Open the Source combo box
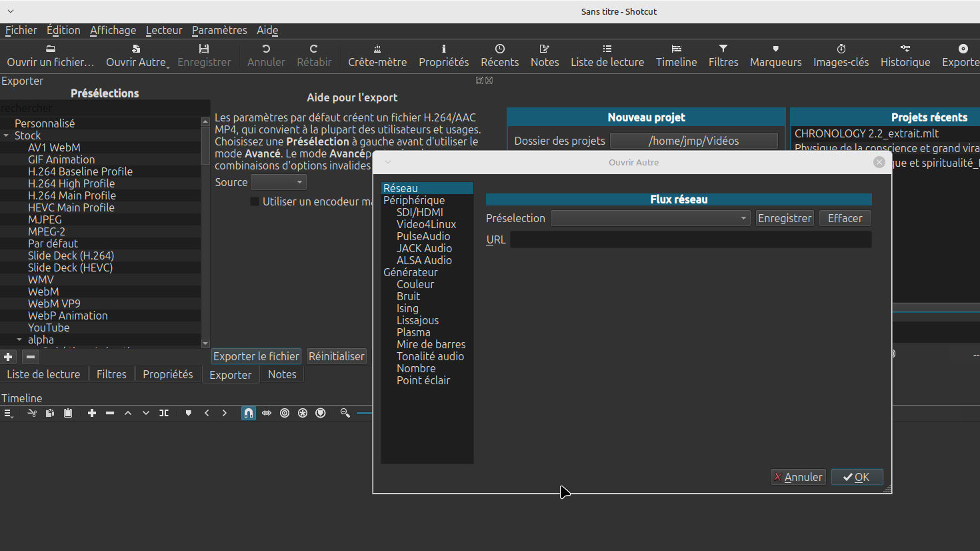Screen dimensions: 980x551 pos(278,183)
